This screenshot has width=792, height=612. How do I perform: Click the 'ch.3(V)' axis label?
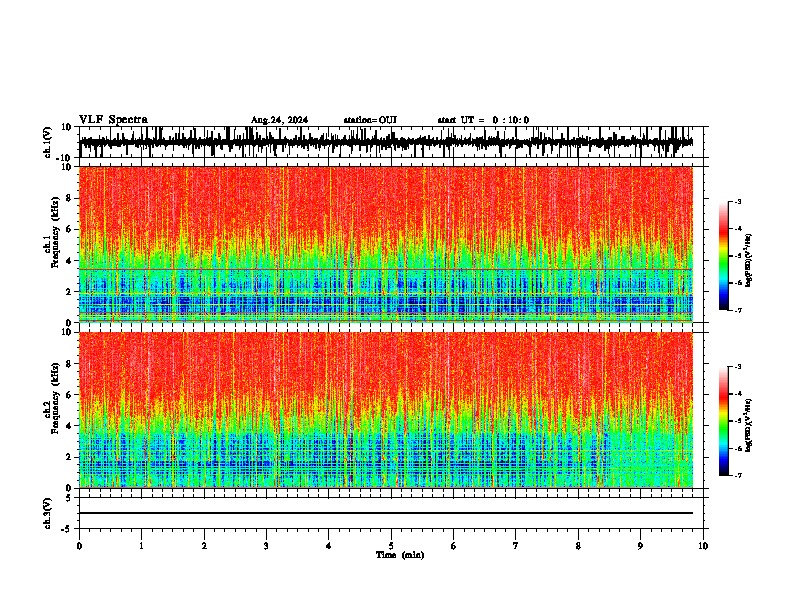(x=48, y=514)
